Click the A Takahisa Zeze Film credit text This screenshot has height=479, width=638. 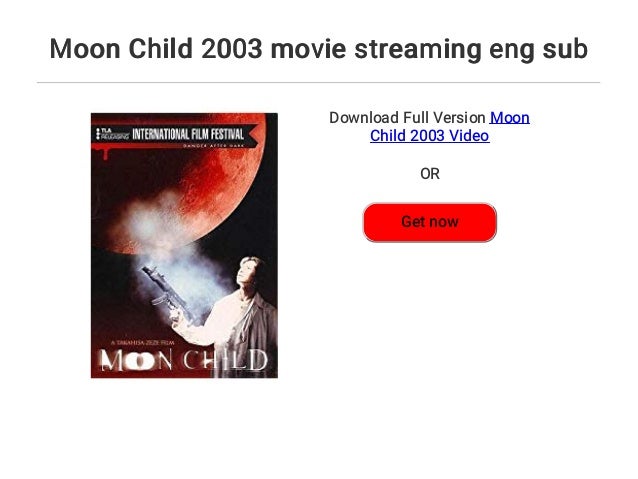(143, 343)
